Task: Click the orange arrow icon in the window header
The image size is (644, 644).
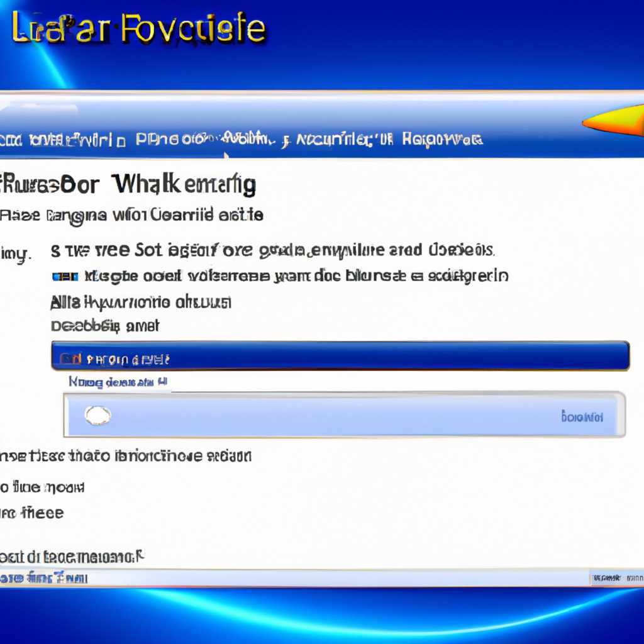Action: click(613, 120)
